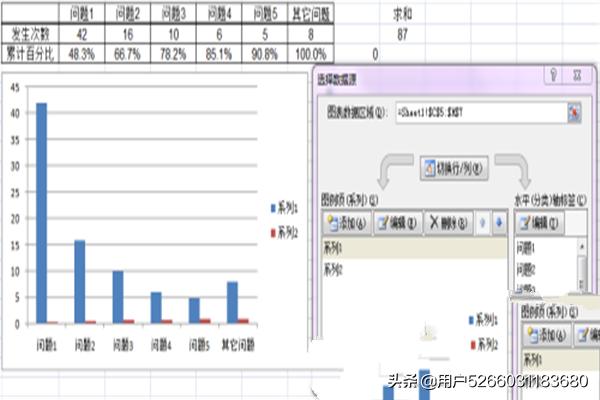Click the range selector icon beside the data range field

(x=574, y=113)
